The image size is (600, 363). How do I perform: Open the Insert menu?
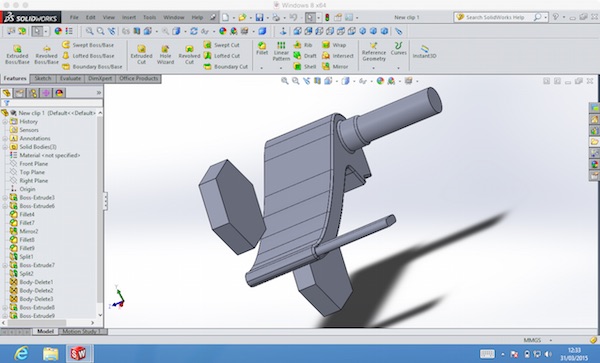(x=129, y=17)
